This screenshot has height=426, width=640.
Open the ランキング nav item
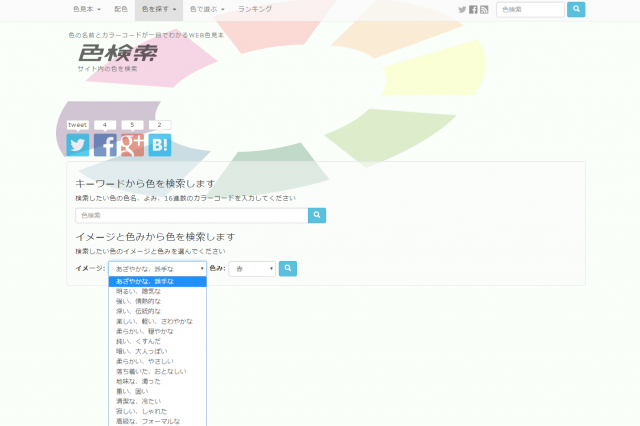click(x=255, y=9)
